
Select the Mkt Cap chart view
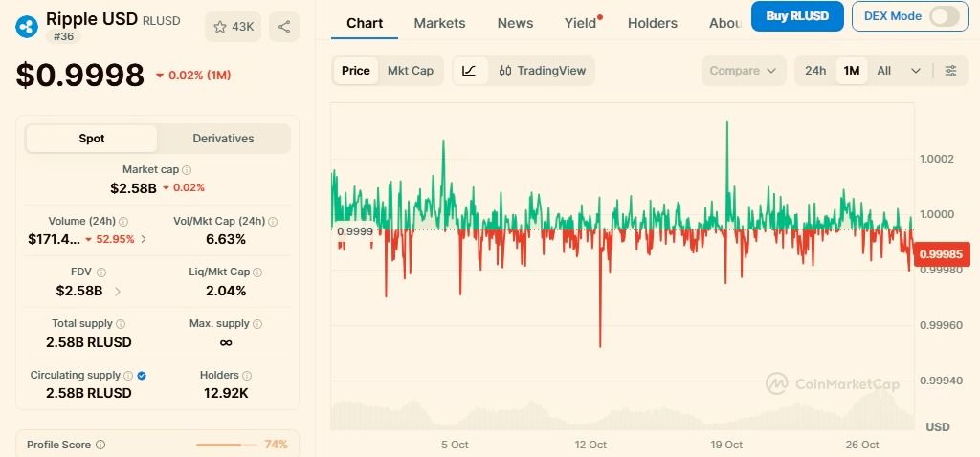click(x=410, y=71)
